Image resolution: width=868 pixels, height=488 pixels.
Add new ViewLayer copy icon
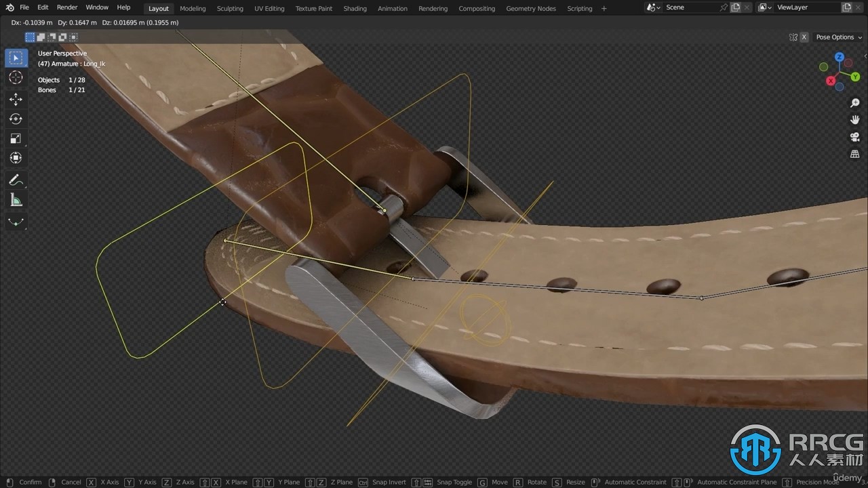pos(847,7)
